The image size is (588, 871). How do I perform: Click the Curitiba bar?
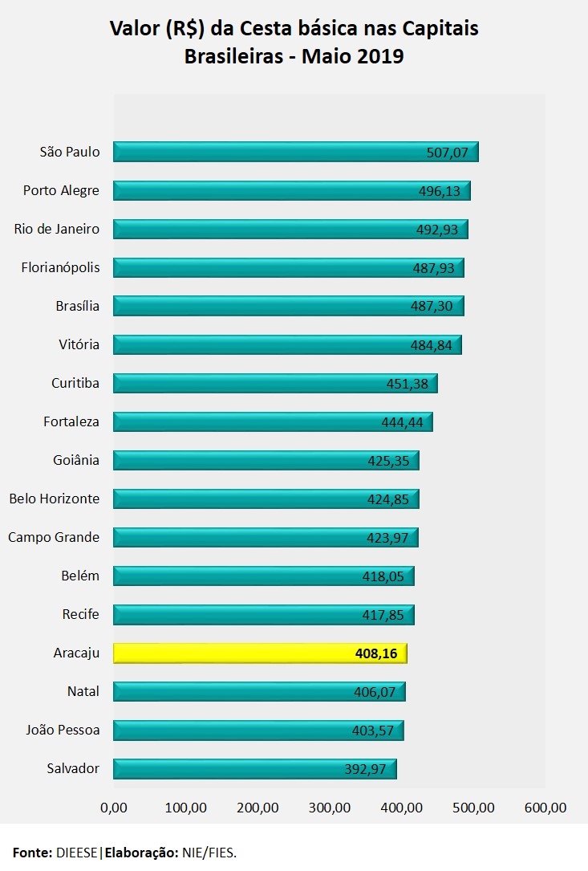pos(274,383)
